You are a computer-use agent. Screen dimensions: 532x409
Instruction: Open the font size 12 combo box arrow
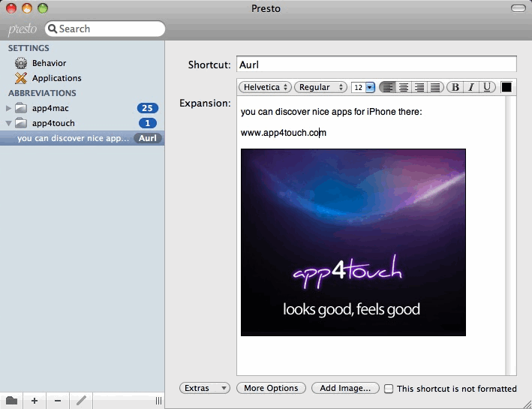pyautogui.click(x=370, y=88)
